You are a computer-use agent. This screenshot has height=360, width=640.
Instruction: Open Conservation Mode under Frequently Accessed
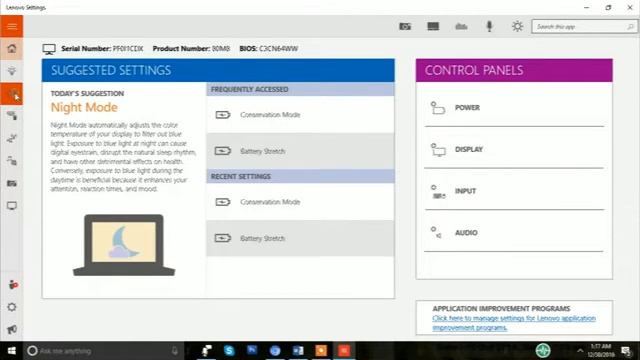300,115
